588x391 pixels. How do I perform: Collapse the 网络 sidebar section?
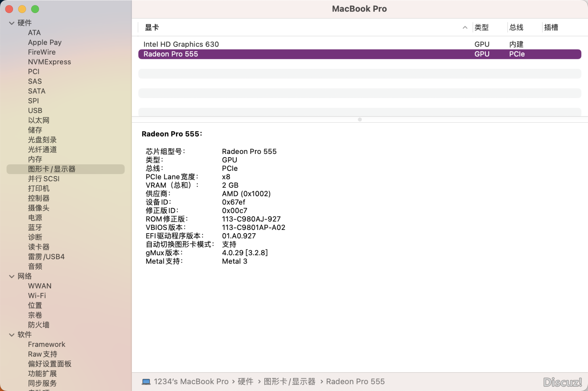click(12, 276)
